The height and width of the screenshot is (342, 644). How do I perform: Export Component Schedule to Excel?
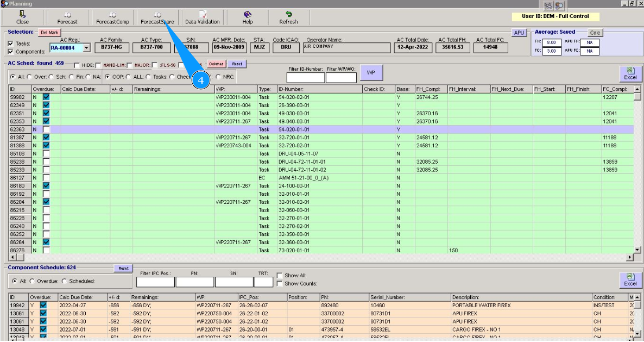coord(630,279)
